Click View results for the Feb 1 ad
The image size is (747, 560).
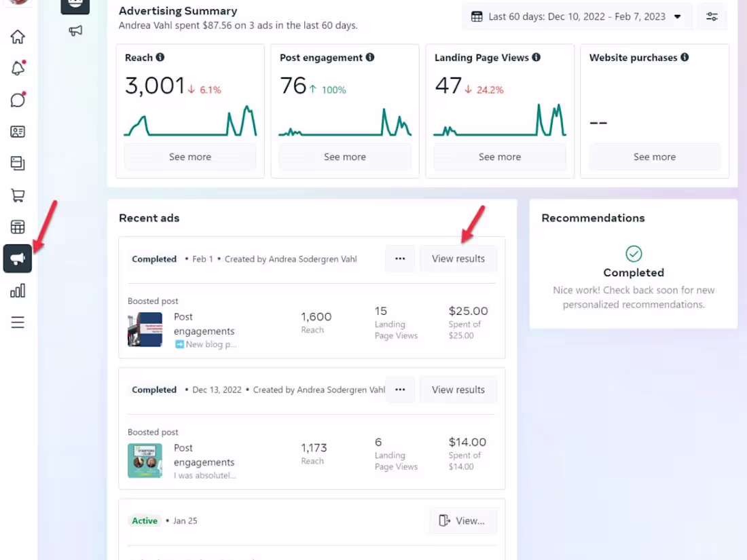pos(458,259)
